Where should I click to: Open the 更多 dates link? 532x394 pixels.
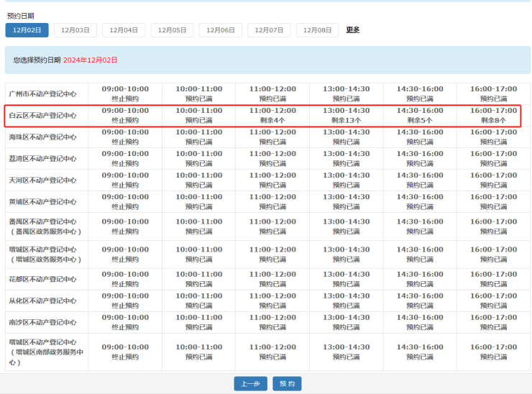click(352, 30)
